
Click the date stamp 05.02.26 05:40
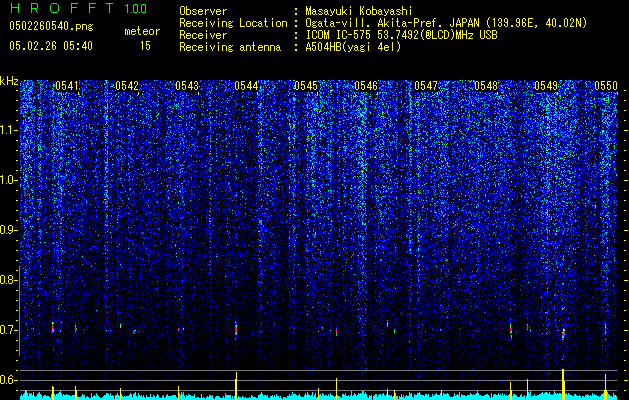pos(51,46)
